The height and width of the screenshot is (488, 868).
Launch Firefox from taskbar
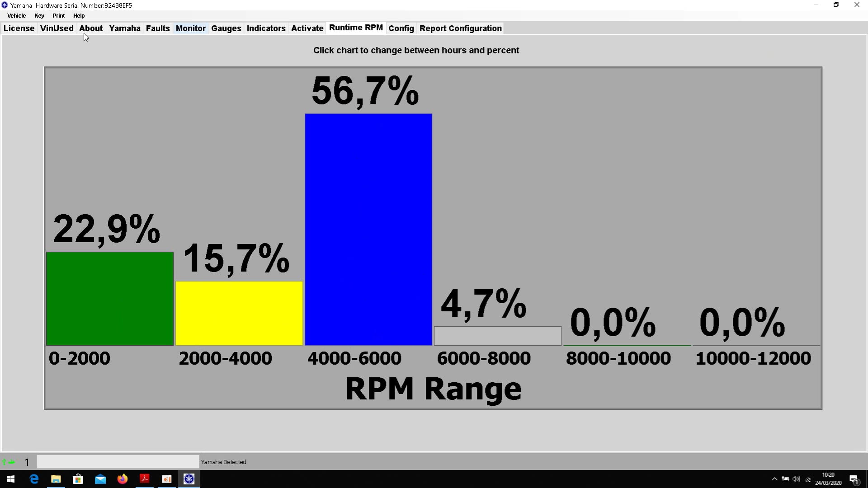[x=123, y=479]
